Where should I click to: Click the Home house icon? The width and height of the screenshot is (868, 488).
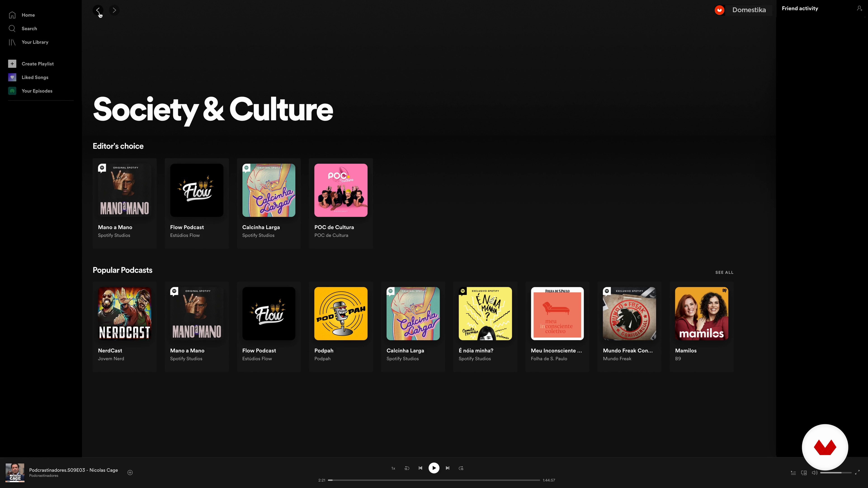12,15
